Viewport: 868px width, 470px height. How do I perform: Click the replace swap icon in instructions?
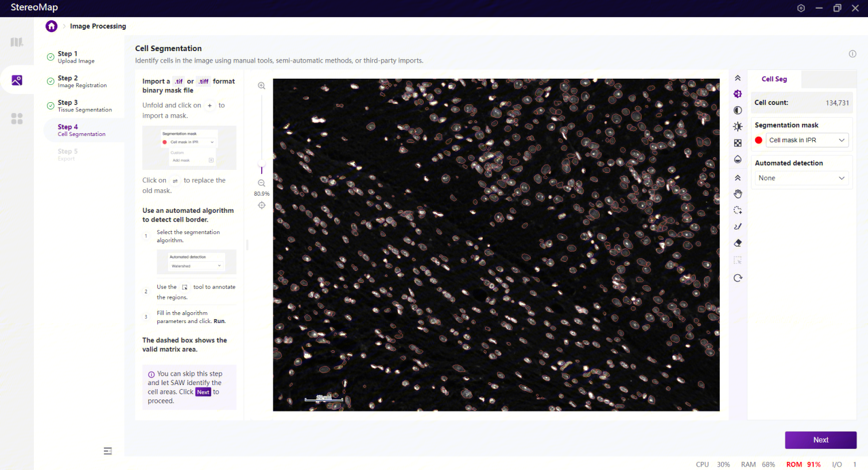(175, 181)
